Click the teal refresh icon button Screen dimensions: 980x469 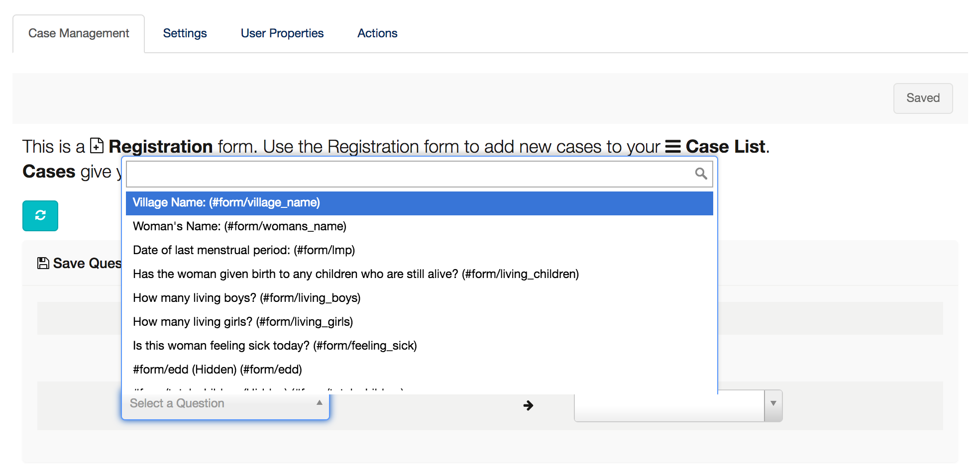(x=40, y=216)
